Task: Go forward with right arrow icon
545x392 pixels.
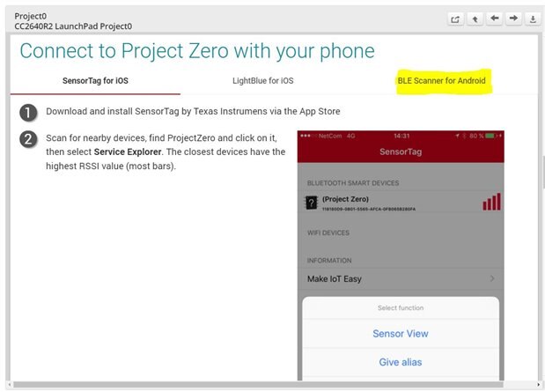Action: [x=513, y=18]
